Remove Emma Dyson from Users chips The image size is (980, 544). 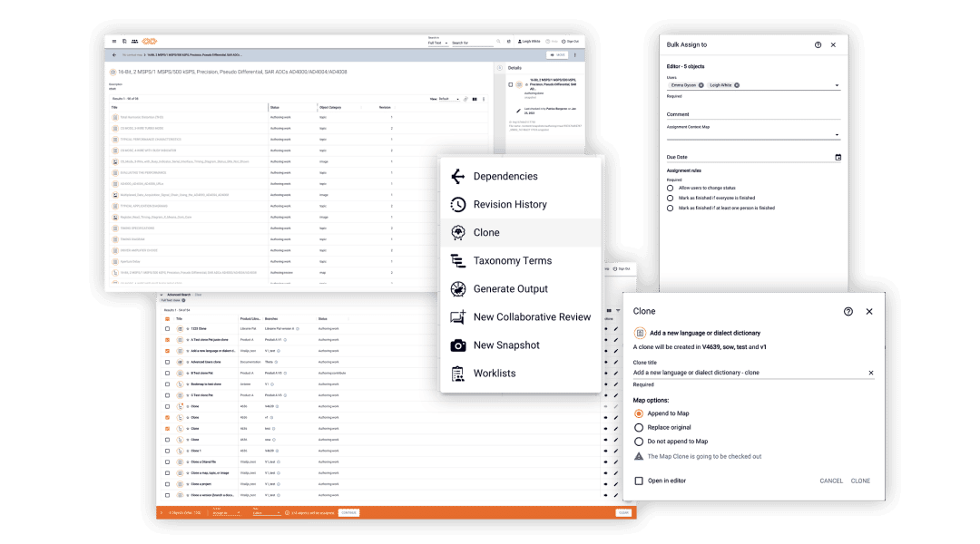pos(701,85)
